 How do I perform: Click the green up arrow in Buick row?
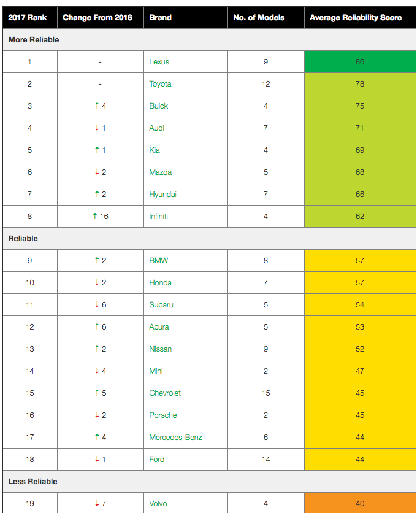(x=97, y=106)
